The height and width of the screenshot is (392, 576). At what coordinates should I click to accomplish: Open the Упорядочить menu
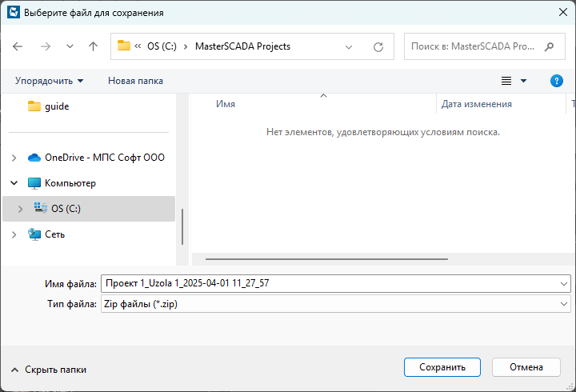[x=50, y=81]
